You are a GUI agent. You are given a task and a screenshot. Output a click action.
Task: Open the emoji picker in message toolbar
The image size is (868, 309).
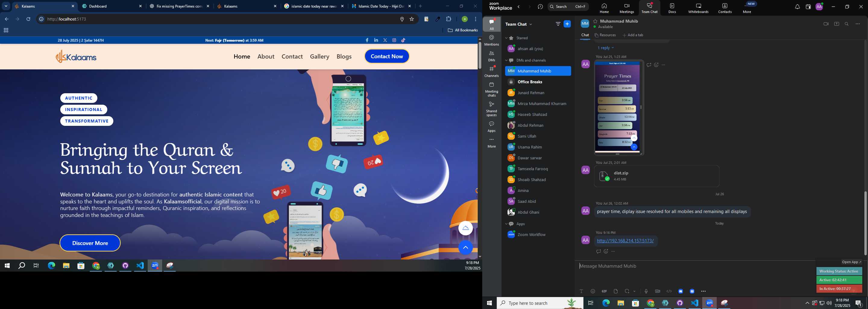593,291
